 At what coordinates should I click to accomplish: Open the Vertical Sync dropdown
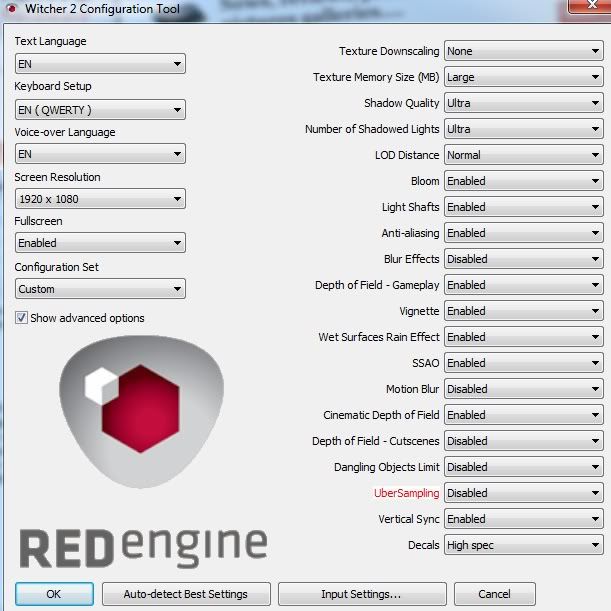tap(524, 519)
